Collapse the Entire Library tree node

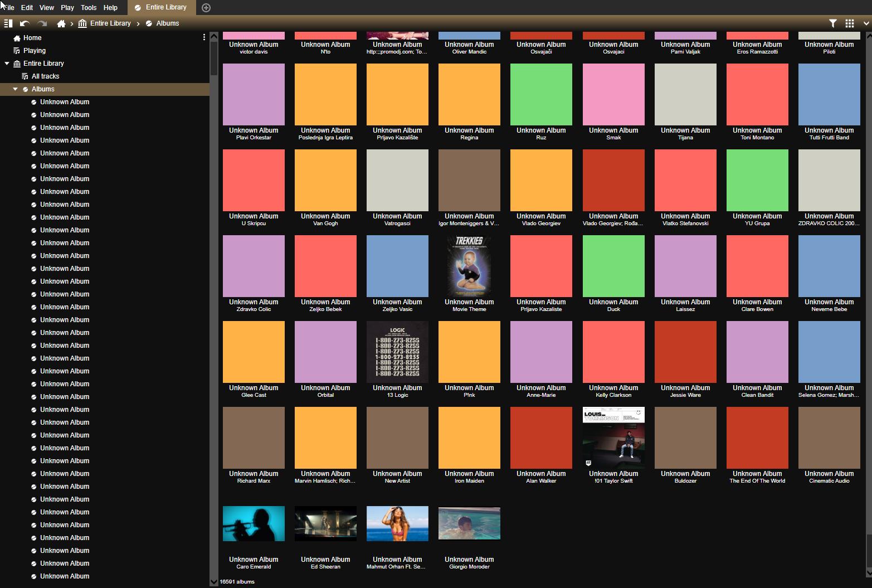7,64
